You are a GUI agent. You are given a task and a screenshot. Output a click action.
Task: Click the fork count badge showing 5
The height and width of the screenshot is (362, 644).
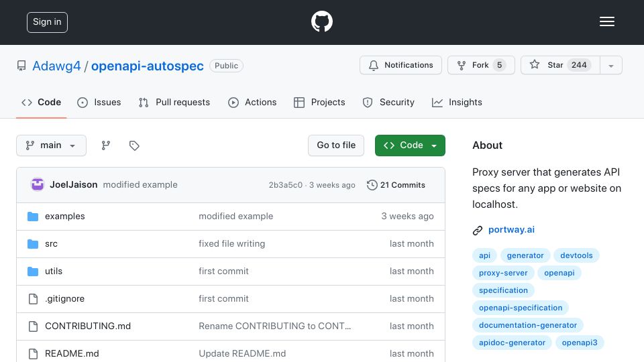tap(499, 65)
